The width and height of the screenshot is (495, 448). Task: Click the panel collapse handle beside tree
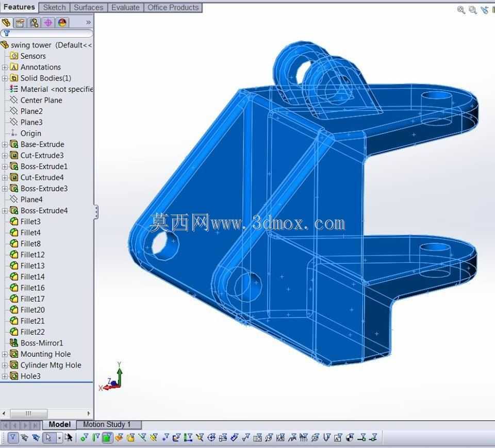click(x=96, y=212)
